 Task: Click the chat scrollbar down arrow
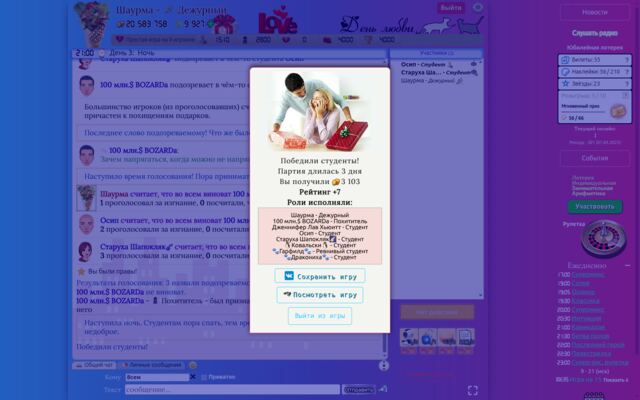(384, 356)
